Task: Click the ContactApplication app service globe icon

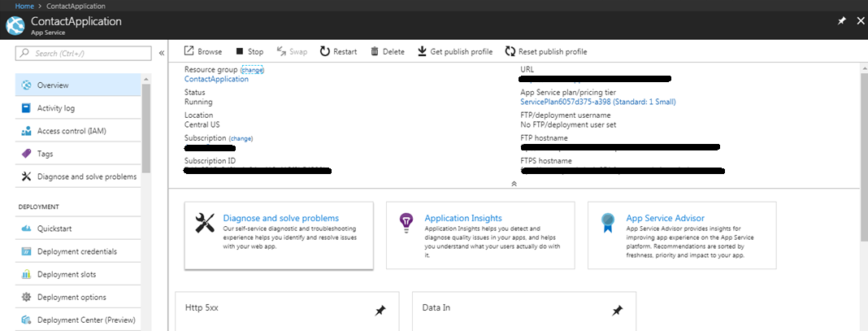Action: click(15, 26)
